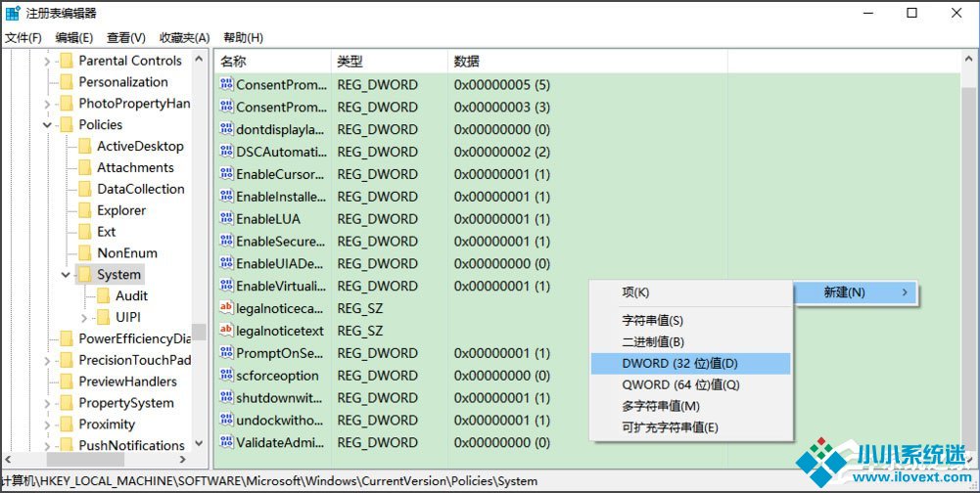Click the UIPI folder icon
Viewport: 980px width, 493px height.
point(103,318)
